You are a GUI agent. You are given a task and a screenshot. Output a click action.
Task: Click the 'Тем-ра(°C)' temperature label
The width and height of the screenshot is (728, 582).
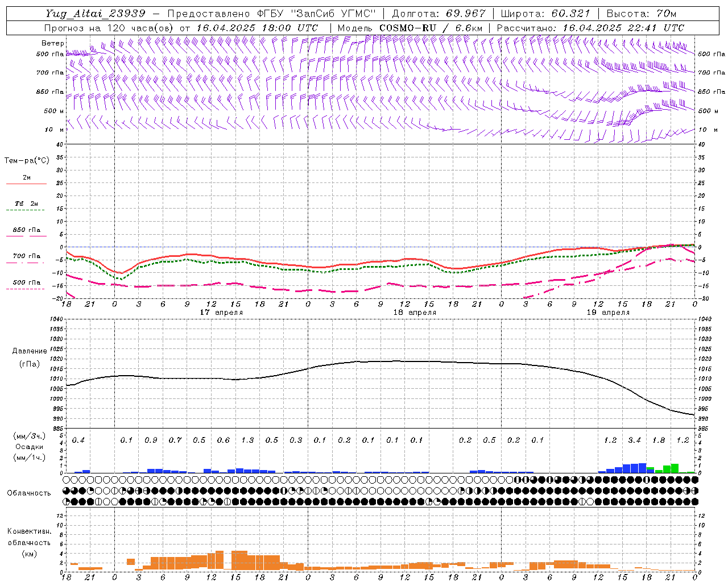pos(27,161)
